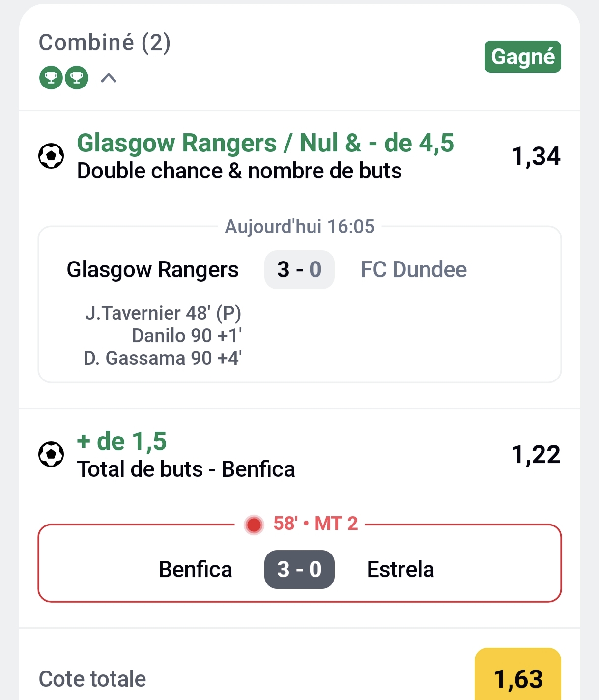Viewport: 599px width, 700px height.
Task: Click the live Benfica 3 - 0 score box
Action: 299,569
